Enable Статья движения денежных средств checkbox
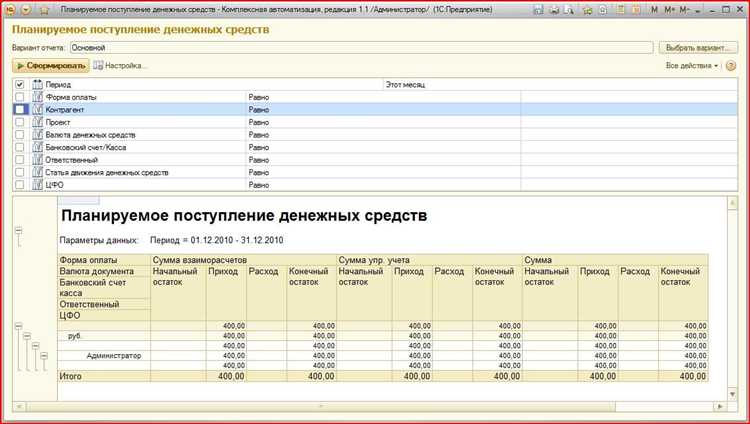The image size is (750, 424). point(20,172)
